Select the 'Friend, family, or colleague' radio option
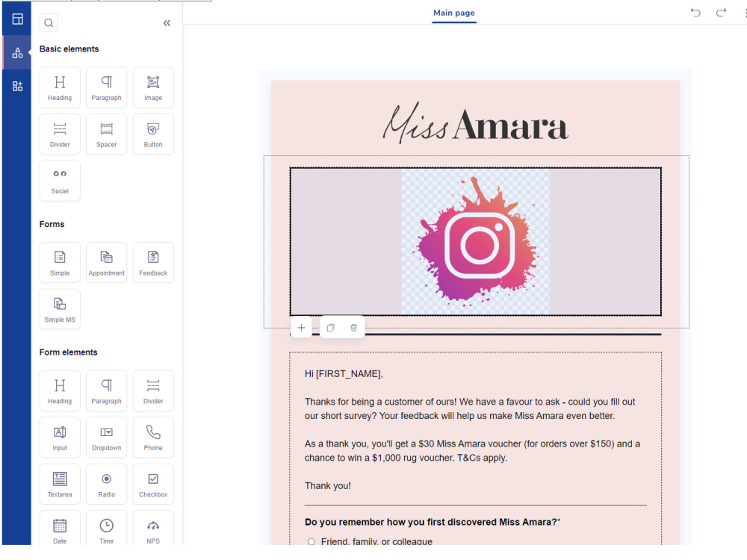Viewport: 747px width, 560px height. pos(311,541)
